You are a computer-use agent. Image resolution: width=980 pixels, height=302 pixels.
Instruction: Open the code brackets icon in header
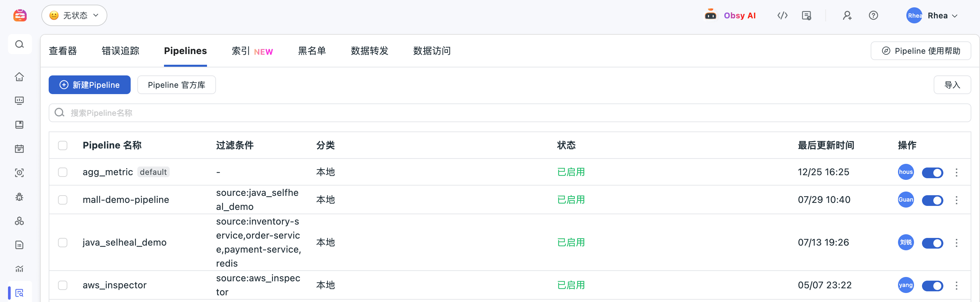point(782,15)
